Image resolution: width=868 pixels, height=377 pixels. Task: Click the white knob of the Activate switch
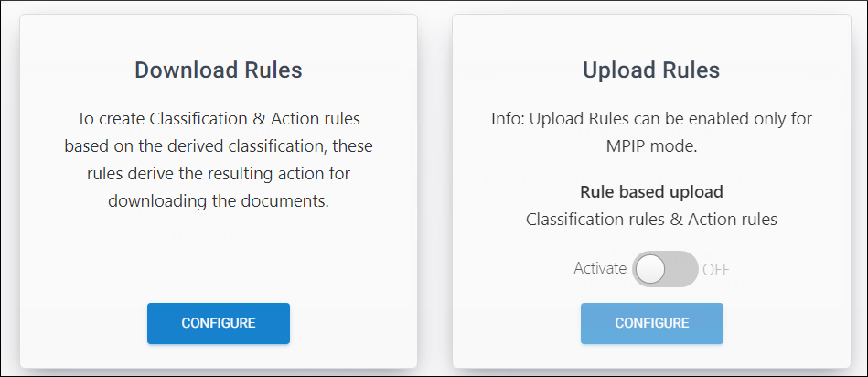(x=650, y=269)
